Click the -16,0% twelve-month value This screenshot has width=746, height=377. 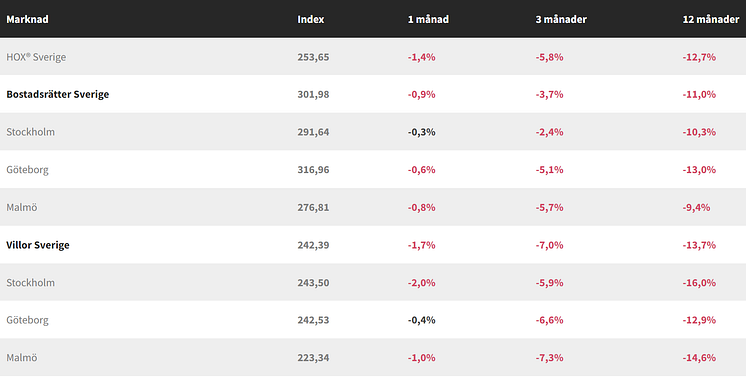tap(699, 283)
